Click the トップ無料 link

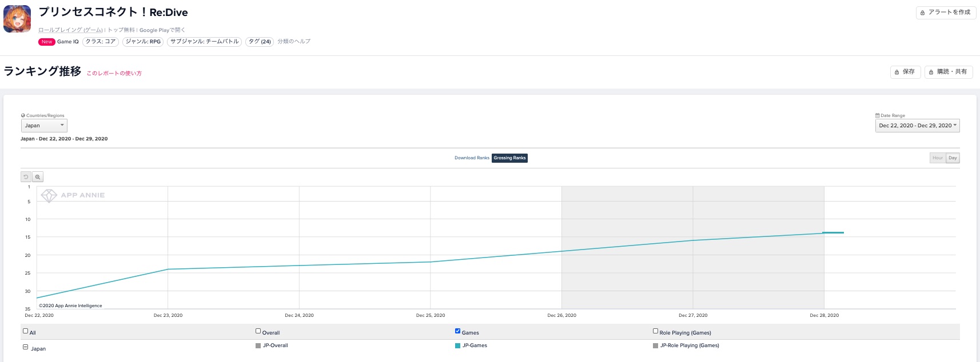pyautogui.click(x=121, y=30)
